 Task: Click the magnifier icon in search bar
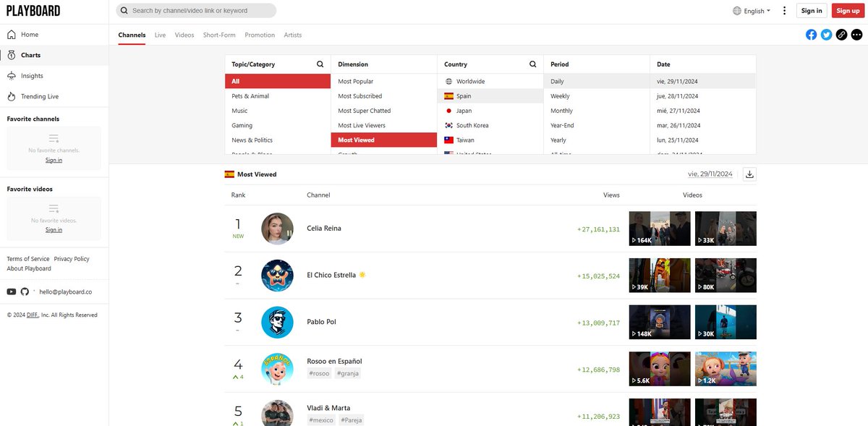click(124, 11)
